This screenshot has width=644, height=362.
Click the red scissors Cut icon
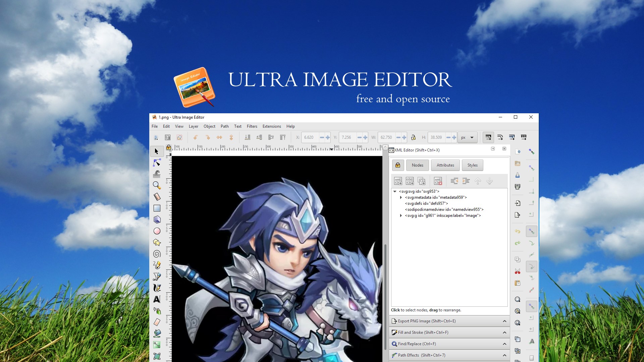pos(518,271)
